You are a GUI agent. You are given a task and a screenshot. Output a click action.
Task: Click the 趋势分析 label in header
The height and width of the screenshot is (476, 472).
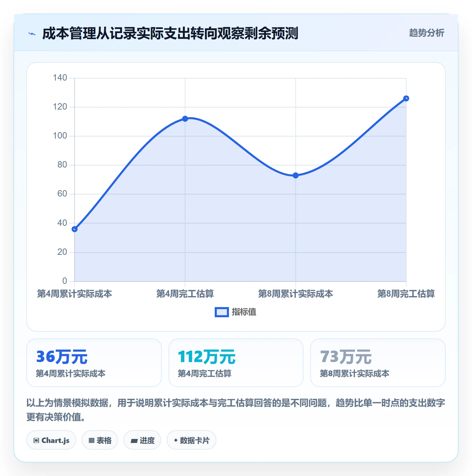426,33
